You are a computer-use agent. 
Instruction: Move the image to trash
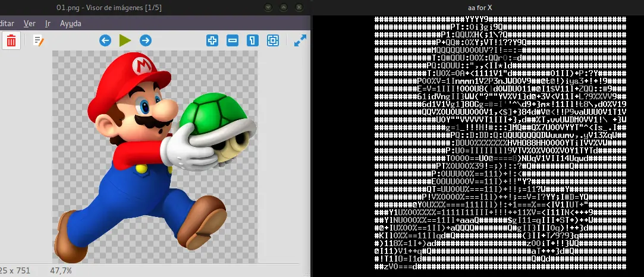tap(11, 40)
